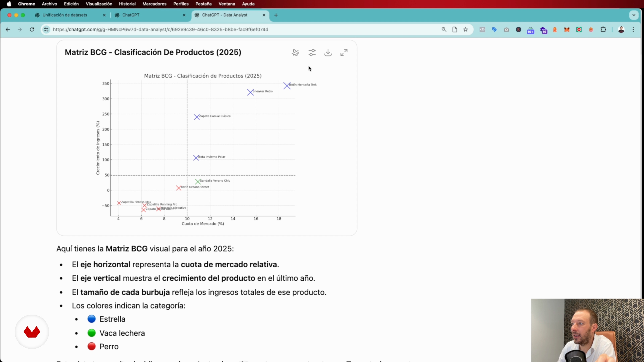Image resolution: width=644 pixels, height=362 pixels.
Task: Click the Sneaker Retro data point
Action: tap(250, 93)
